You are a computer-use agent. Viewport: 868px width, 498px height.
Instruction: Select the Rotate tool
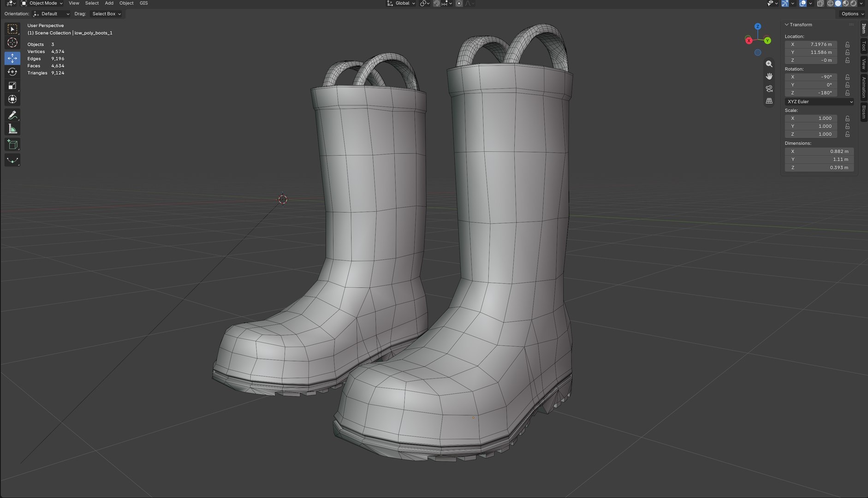tap(12, 72)
